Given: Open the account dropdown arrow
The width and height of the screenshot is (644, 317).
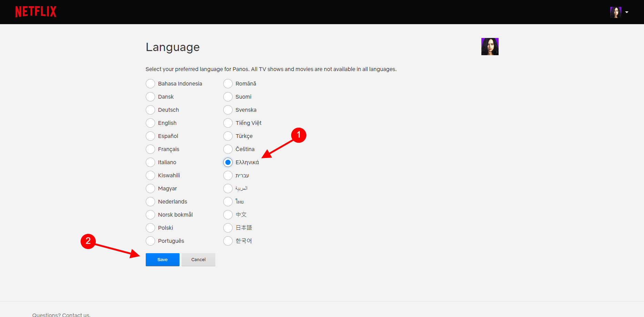Looking at the screenshot, I should tap(627, 12).
